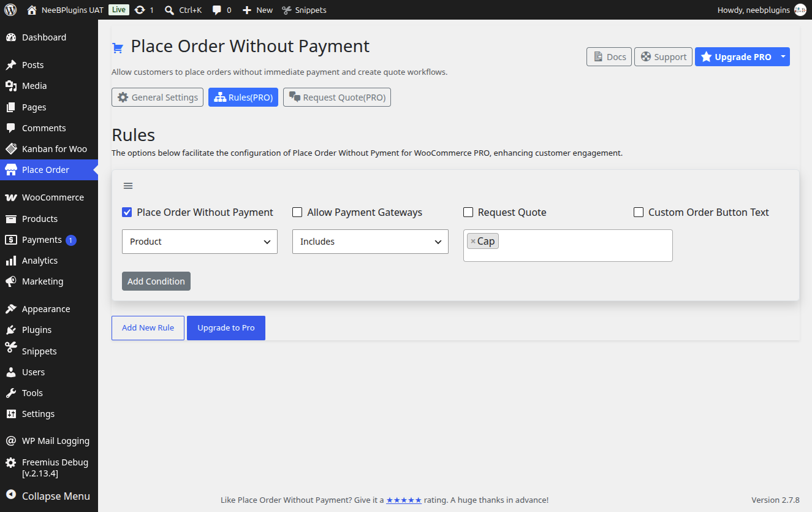Enable Allow Payment Gateways checkbox
The image size is (812, 512).
(297, 212)
